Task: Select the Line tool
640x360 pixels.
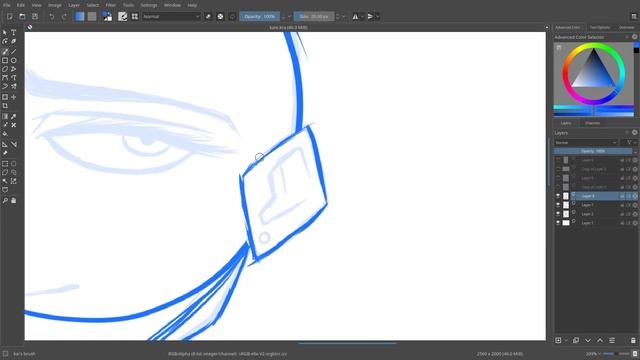Action: 13,51
